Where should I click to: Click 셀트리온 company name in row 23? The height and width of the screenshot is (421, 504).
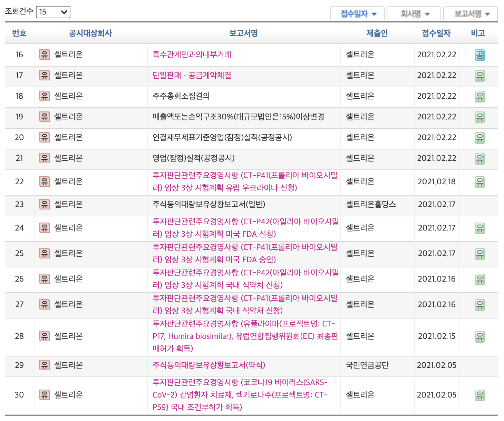(68, 204)
